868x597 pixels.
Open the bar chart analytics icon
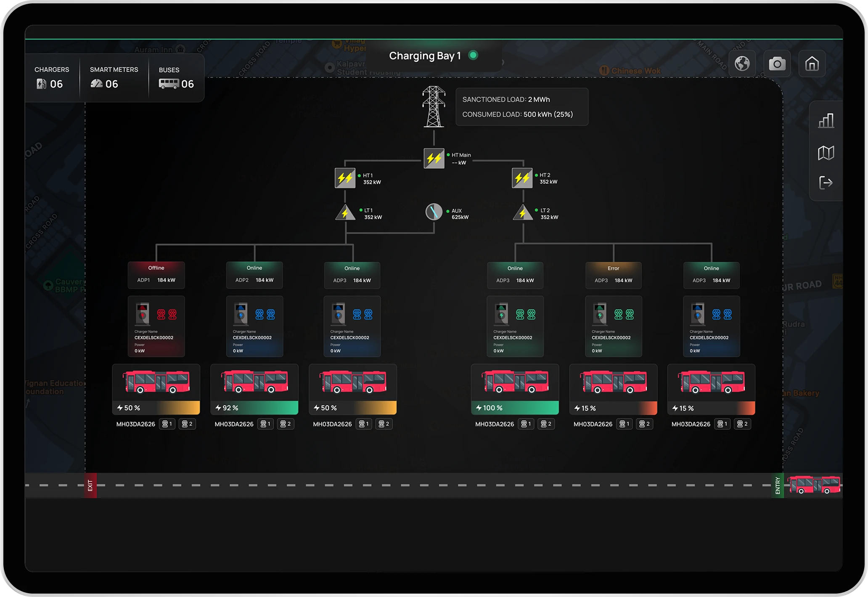click(x=826, y=121)
